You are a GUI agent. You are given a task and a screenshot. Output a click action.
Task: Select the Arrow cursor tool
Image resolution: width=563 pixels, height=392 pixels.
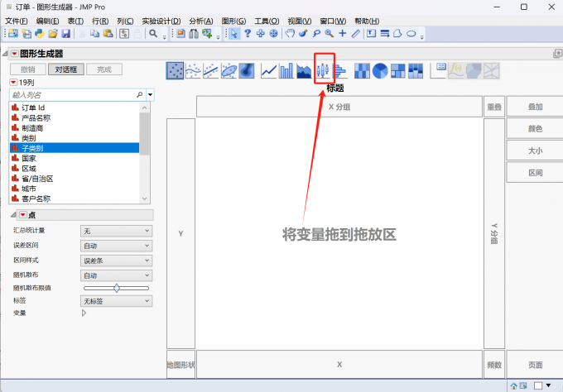[x=234, y=34]
